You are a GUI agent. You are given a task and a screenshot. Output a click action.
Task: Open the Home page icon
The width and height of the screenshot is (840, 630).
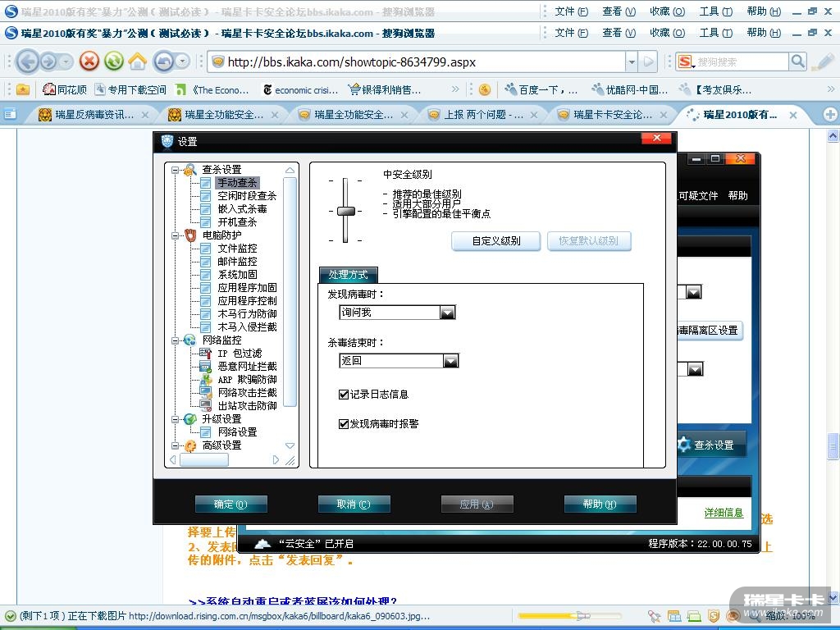point(137,62)
